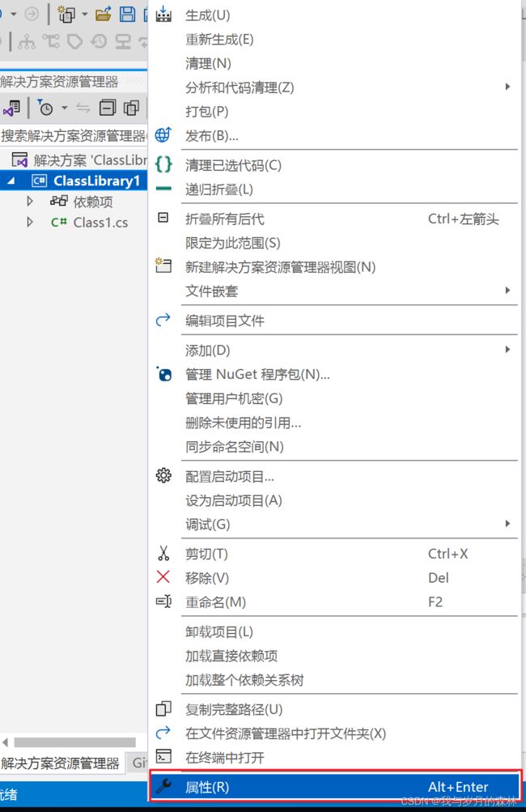Click the Open File folder icon
Screen dimensions: 526x812
pos(104,14)
